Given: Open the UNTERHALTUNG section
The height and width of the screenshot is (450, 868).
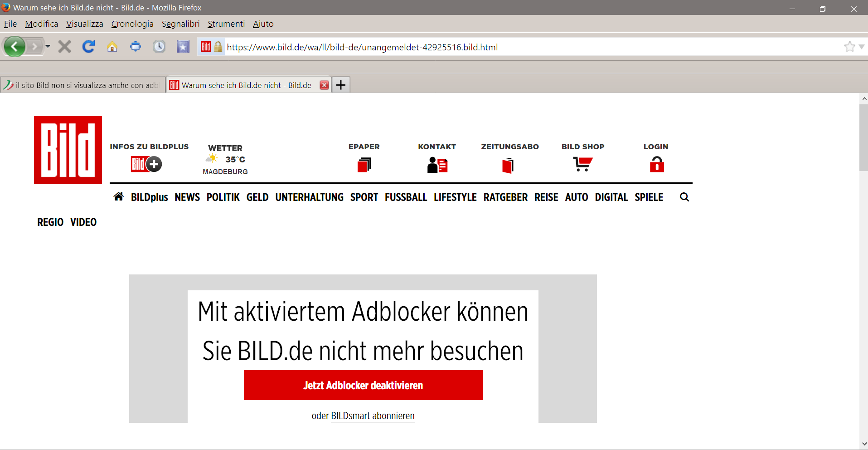Looking at the screenshot, I should (310, 197).
